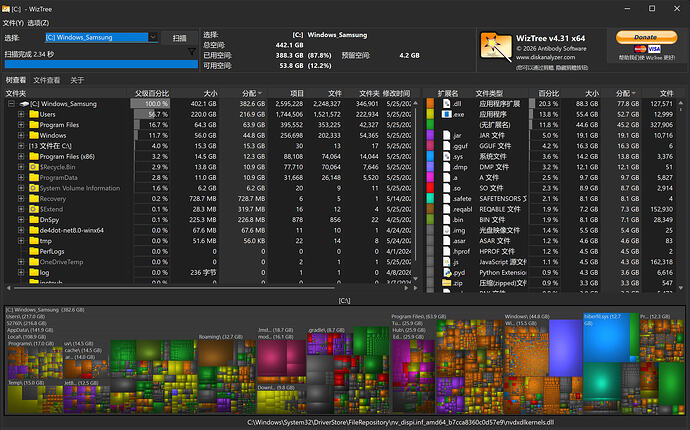Viewport: 690px width, 430px height.
Task: Expand the [13 文件在 C:\] node
Action: (x=21, y=146)
